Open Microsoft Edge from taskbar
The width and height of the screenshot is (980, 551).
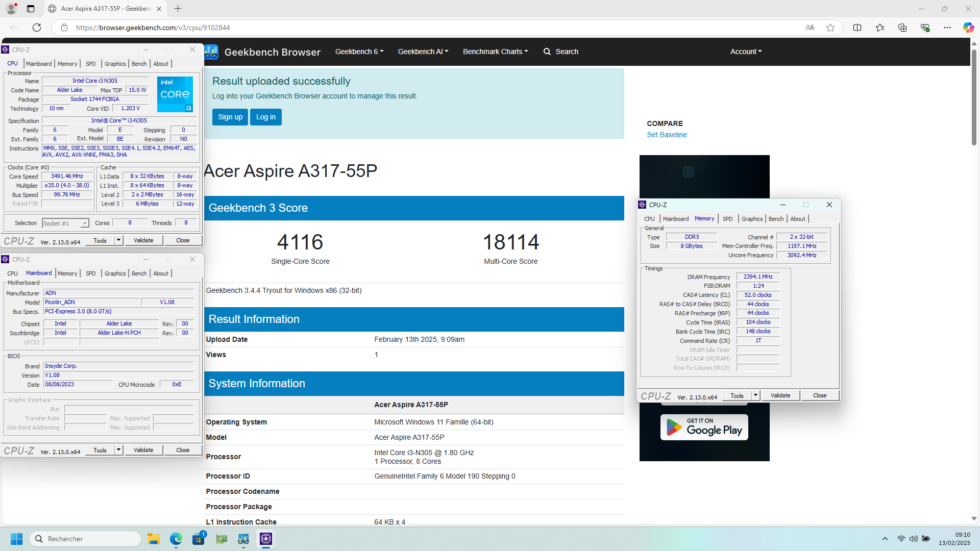(176, 539)
